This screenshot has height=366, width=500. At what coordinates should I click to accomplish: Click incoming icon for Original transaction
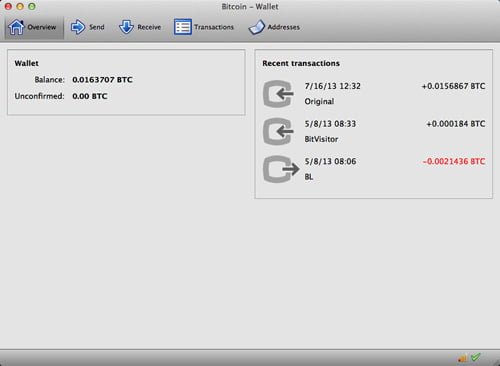(278, 94)
